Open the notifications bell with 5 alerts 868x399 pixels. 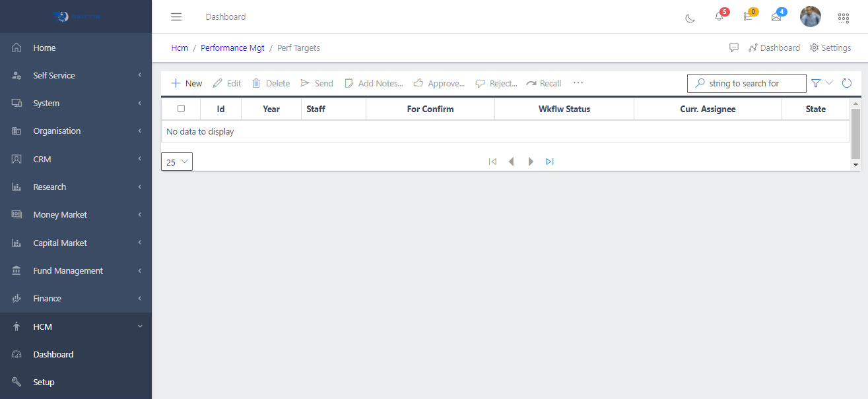pos(719,17)
